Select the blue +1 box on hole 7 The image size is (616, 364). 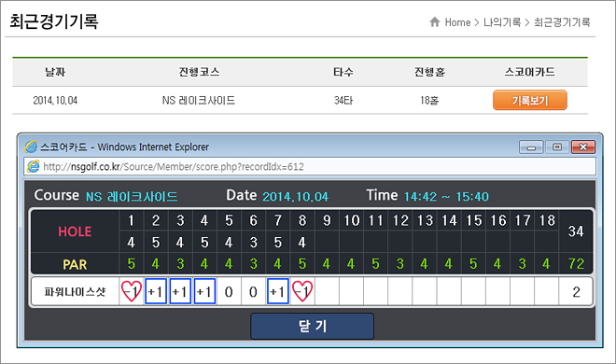point(278,291)
